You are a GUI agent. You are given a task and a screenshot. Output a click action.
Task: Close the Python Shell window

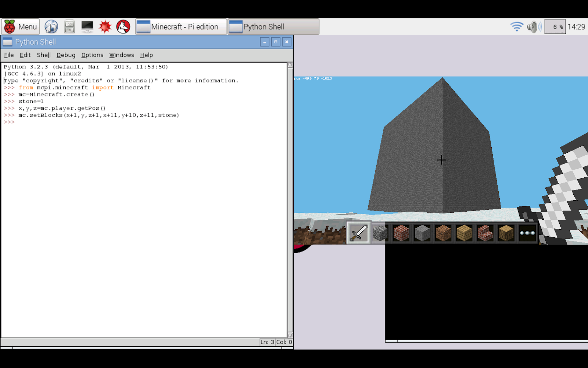pos(287,42)
